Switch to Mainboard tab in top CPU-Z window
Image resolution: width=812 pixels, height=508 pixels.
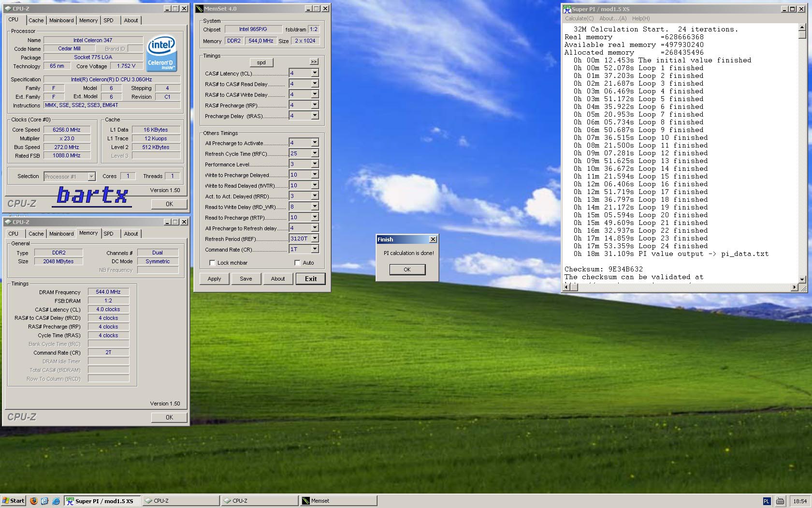tap(61, 20)
